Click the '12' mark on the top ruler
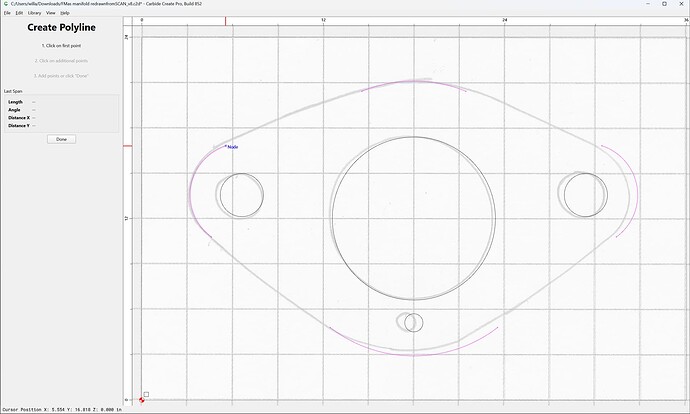The height and width of the screenshot is (414, 690). click(323, 20)
